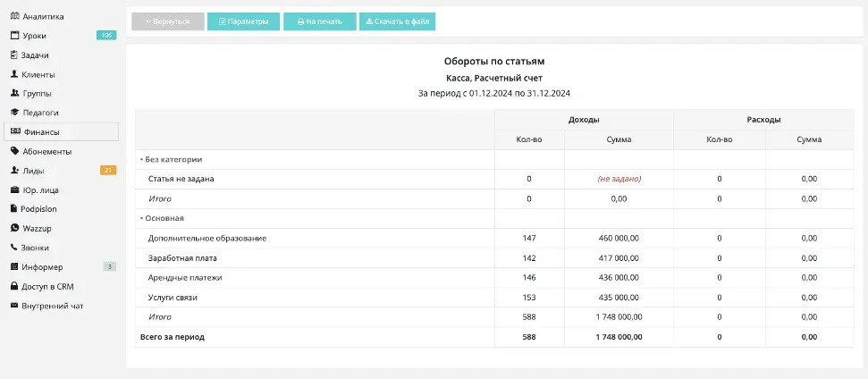Click the Podpislon document icon
Image resolution: width=868 pixels, height=379 pixels.
(14, 208)
